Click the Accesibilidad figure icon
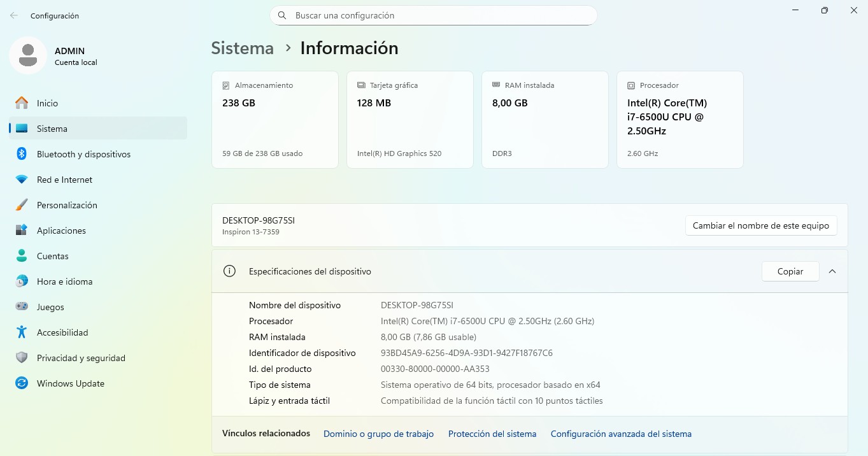 [x=22, y=332]
